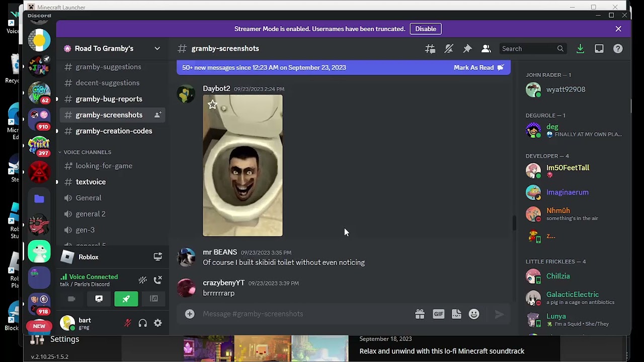This screenshot has width=644, height=362.
Task: Open the soundboard button
Action: 154,299
